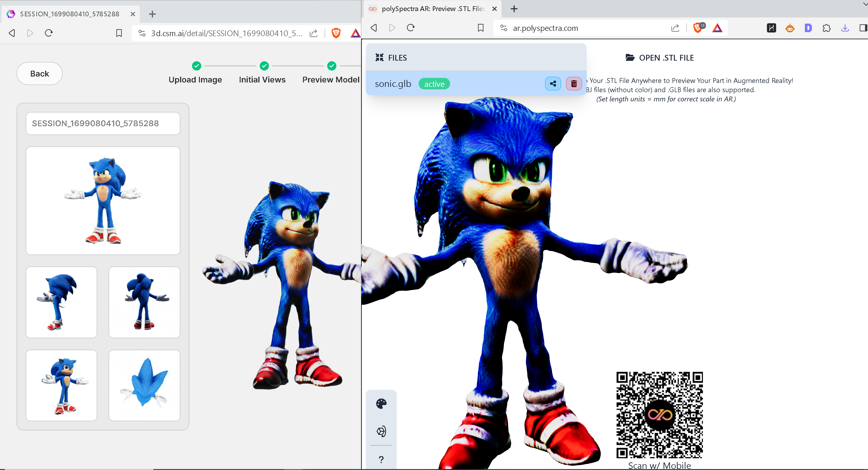Select the front-facing Sonic main thumbnail

[103, 201]
